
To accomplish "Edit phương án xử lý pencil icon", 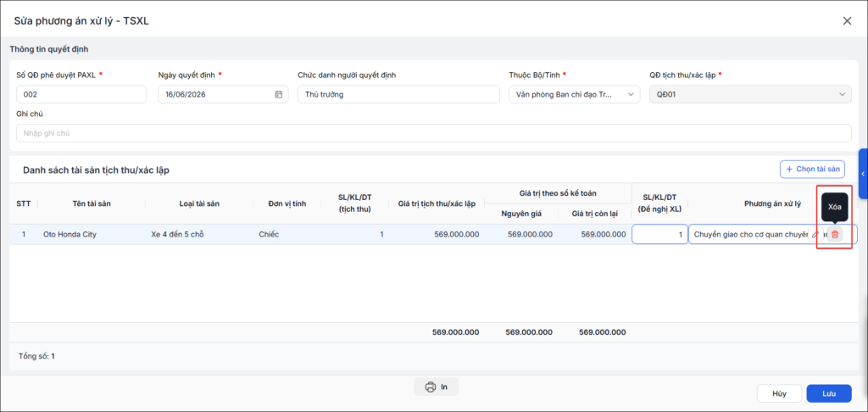I will [x=815, y=234].
